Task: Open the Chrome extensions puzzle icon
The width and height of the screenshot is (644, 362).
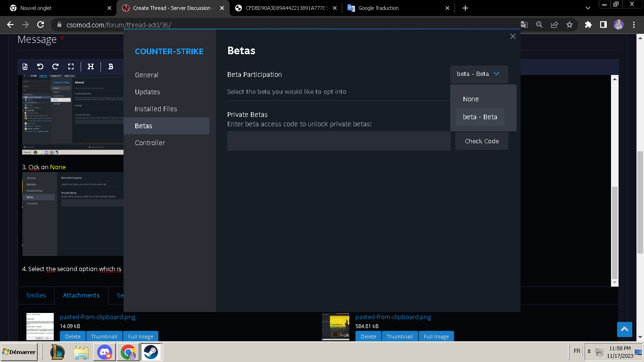Action: pos(588,25)
